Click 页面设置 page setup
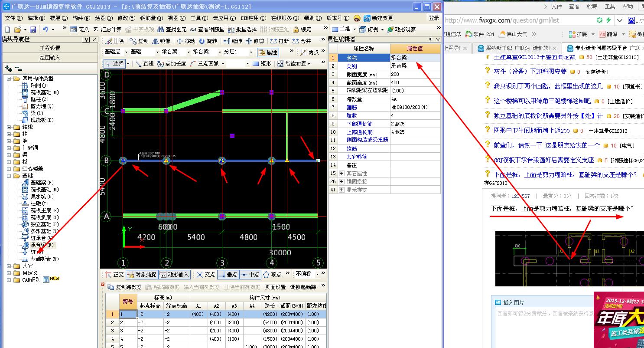Image resolution: width=644 pixels, height=348 pixels. point(275,287)
